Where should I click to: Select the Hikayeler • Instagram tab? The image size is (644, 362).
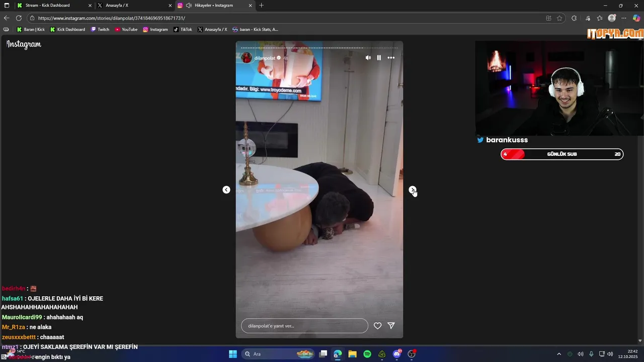[214, 5]
